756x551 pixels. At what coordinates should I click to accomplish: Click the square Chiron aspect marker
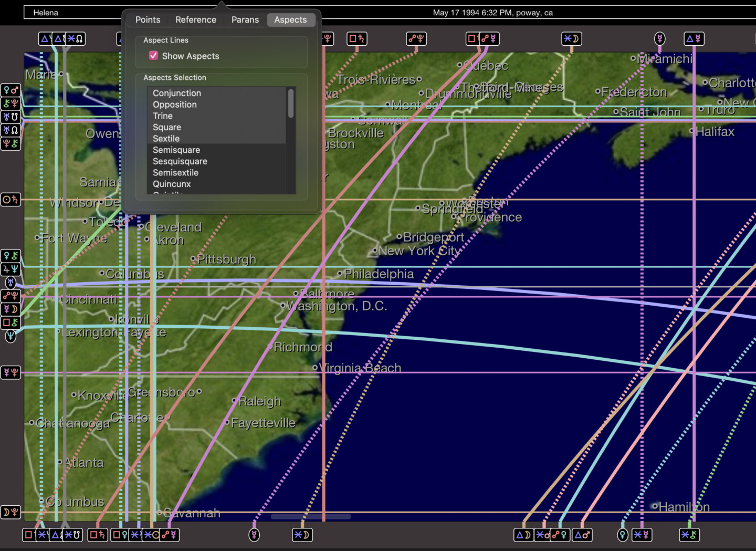(x=10, y=323)
